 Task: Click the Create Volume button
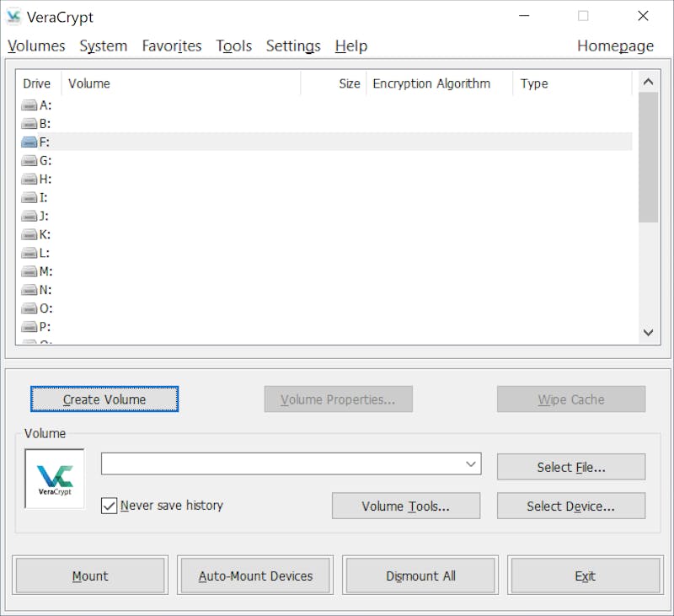(104, 399)
